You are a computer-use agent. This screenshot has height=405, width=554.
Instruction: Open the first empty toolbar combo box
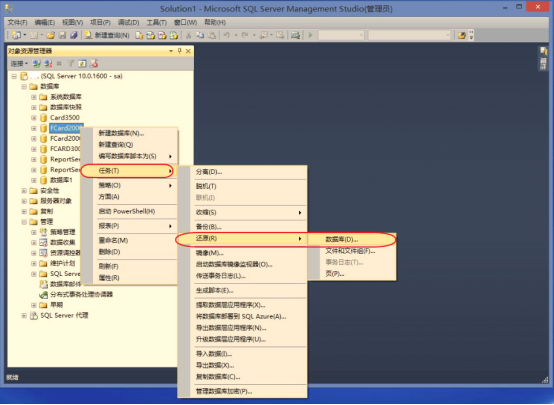pyautogui.click(x=341, y=35)
